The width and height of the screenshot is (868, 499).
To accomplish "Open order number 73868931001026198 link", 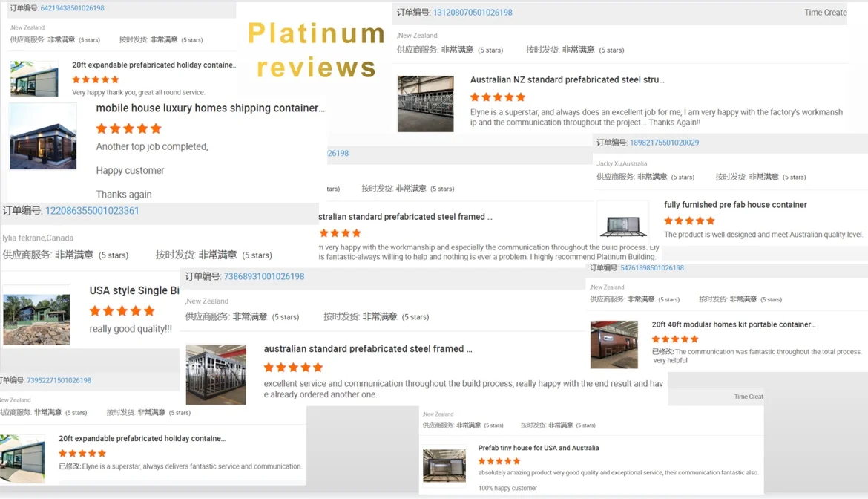I will 264,276.
